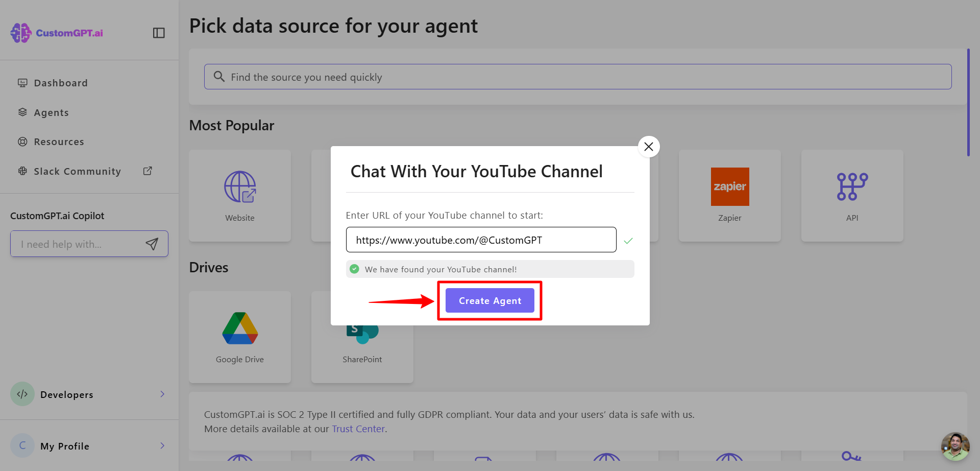Select the Google Drive data source
The height and width of the screenshot is (471, 980).
pyautogui.click(x=240, y=337)
